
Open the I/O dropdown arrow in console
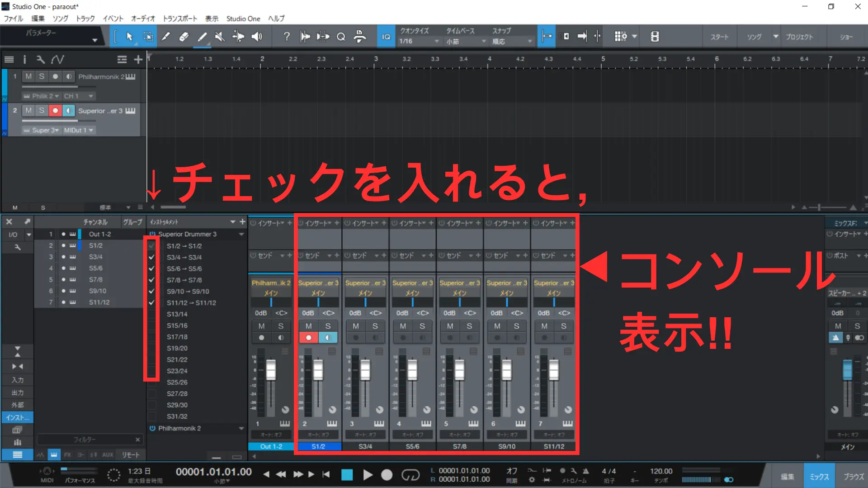click(x=29, y=235)
